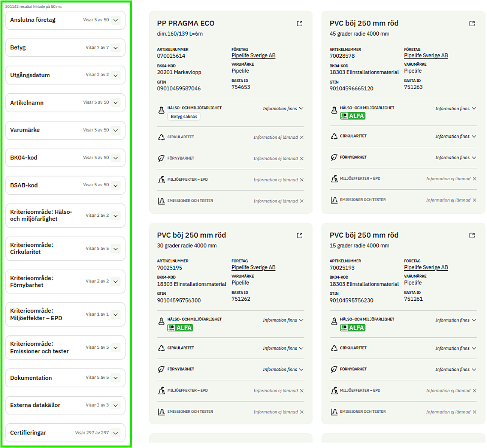Expand förnybarhet 'Information finns' on 15 grader card
The image size is (487, 448).
(456, 370)
